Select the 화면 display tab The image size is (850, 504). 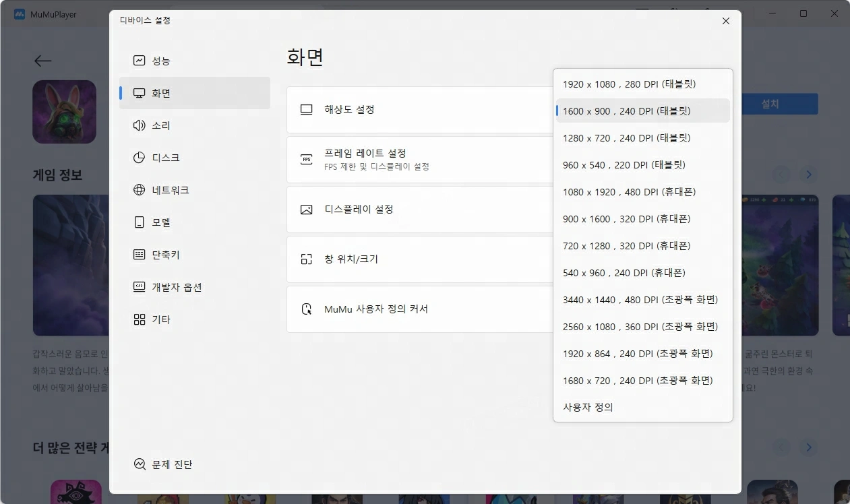point(195,93)
